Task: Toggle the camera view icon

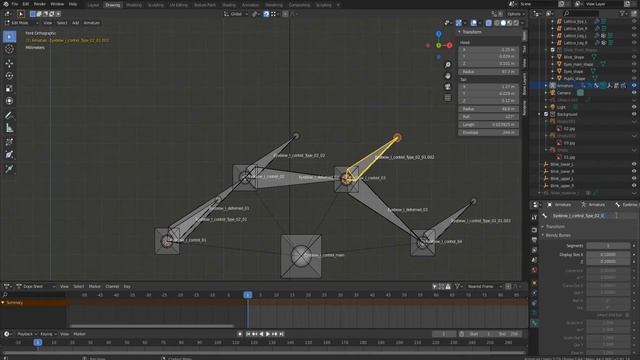Action: (x=448, y=87)
